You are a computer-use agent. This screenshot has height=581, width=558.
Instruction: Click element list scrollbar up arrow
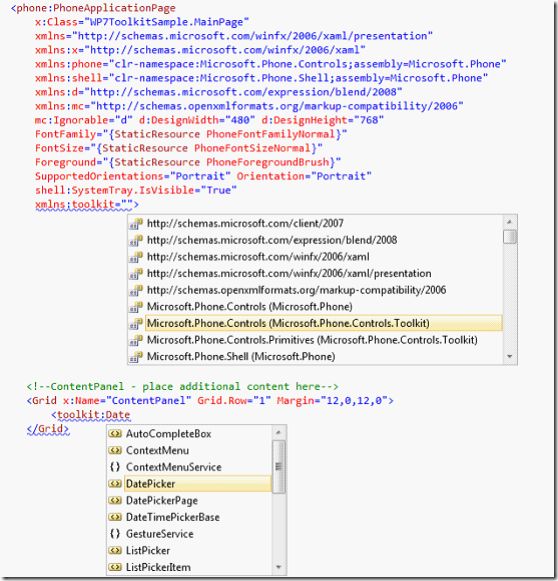coord(279,432)
